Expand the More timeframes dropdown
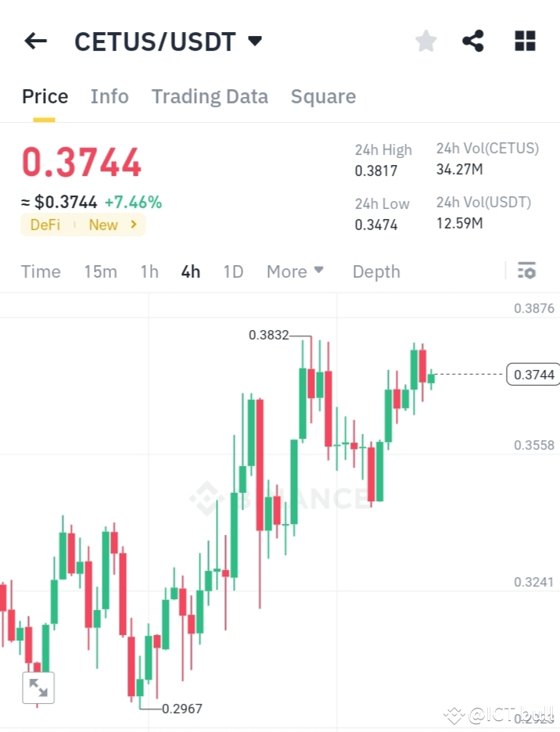This screenshot has height=732, width=560. tap(295, 271)
